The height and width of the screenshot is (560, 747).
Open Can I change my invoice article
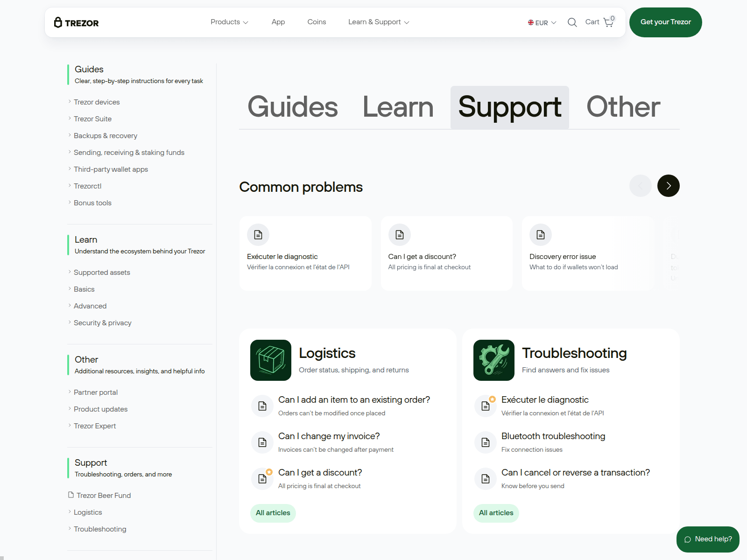[x=329, y=436]
